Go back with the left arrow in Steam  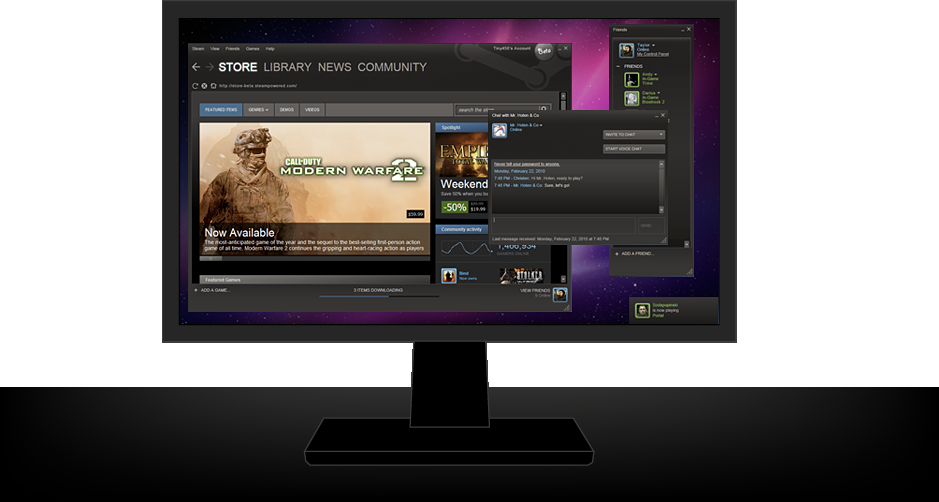196,67
